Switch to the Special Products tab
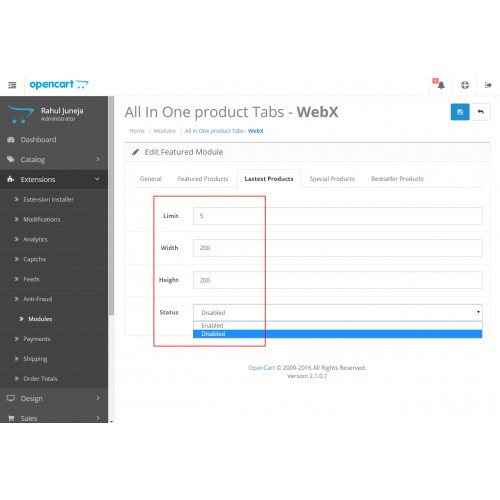 point(332,179)
